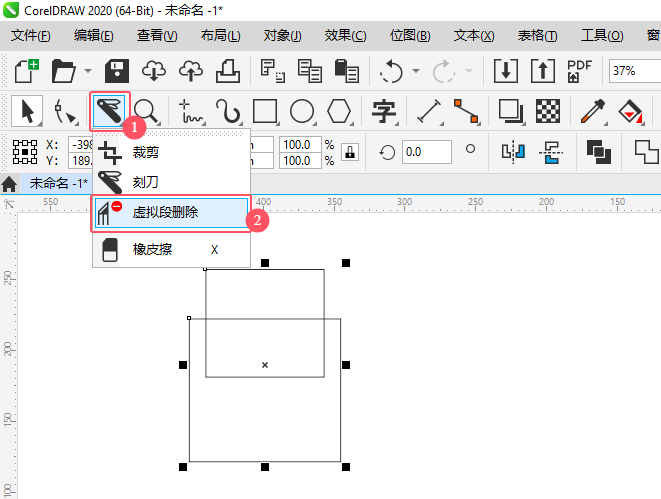Switch to the 未命名 -1* document tab
The width and height of the screenshot is (661, 499).
point(58,183)
